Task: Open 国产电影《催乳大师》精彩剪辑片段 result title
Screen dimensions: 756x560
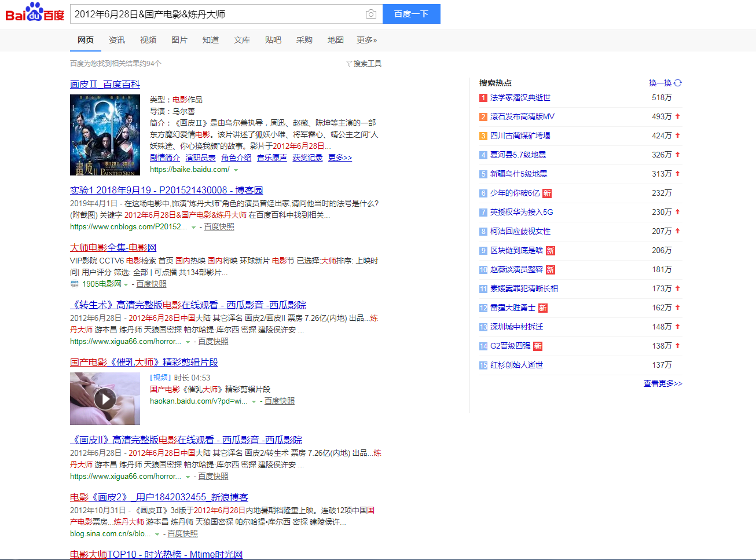Action: (x=144, y=363)
